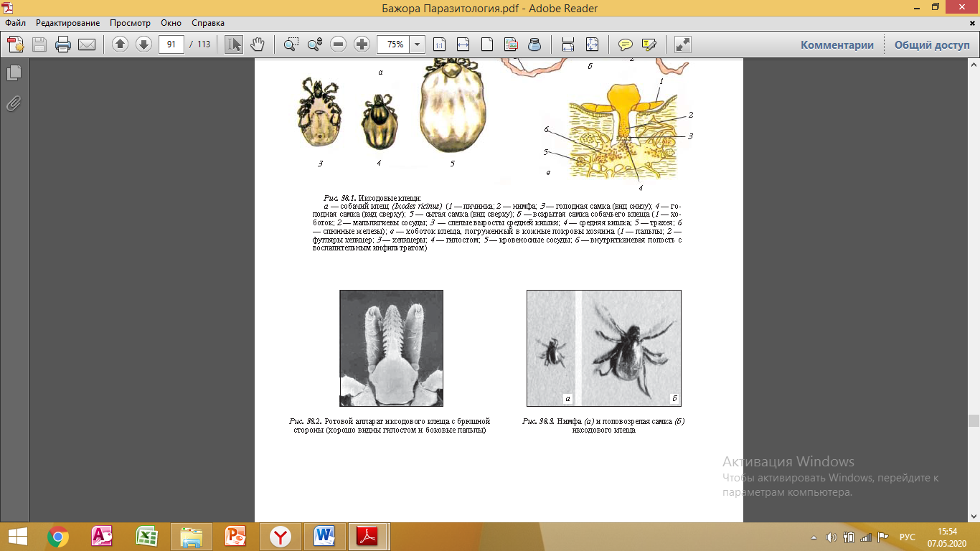Click the vertical scrollbar thumb

tap(974, 421)
